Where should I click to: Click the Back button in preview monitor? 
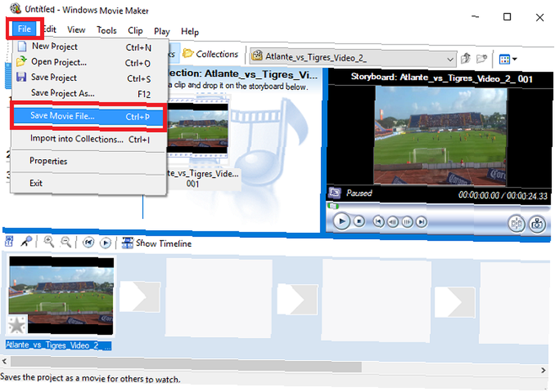coord(379,222)
